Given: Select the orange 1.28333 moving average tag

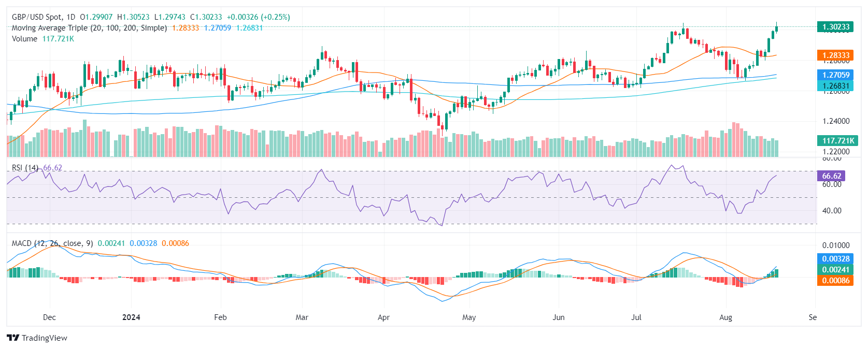Looking at the screenshot, I should pyautogui.click(x=836, y=55).
